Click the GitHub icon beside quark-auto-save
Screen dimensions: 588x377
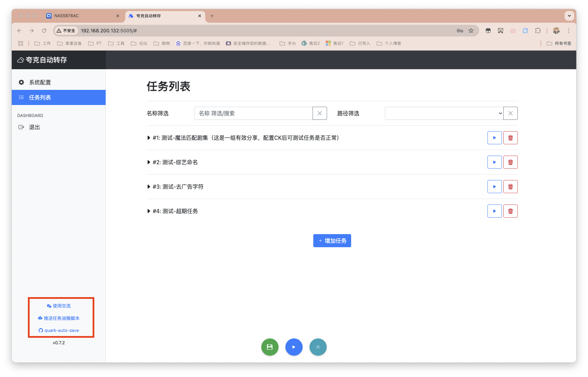(40, 330)
